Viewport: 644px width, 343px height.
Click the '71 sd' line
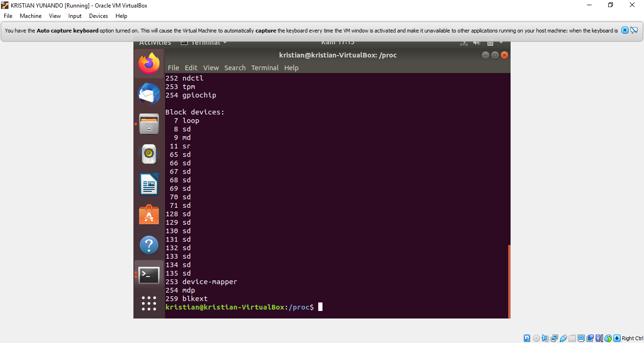180,205
